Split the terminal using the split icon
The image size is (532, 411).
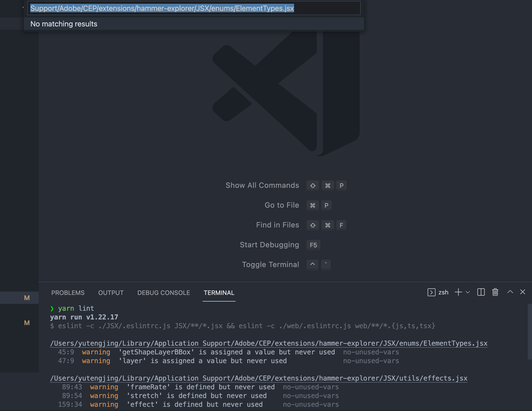481,292
